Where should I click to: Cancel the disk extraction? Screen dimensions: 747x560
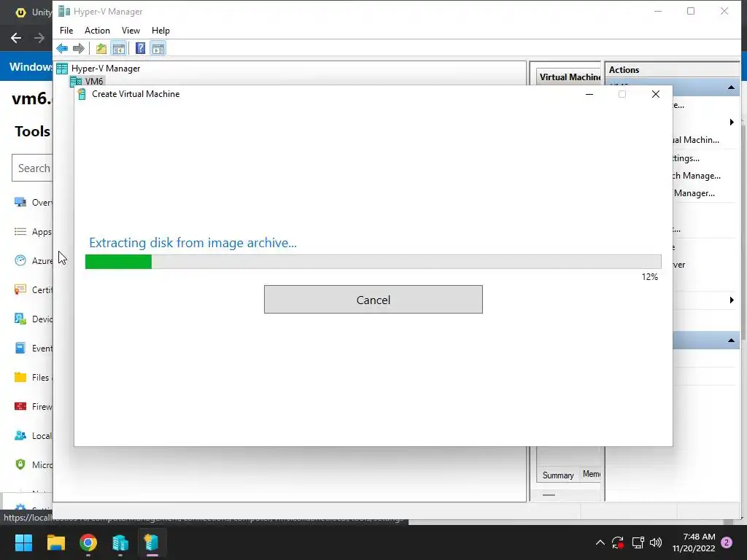click(x=373, y=300)
